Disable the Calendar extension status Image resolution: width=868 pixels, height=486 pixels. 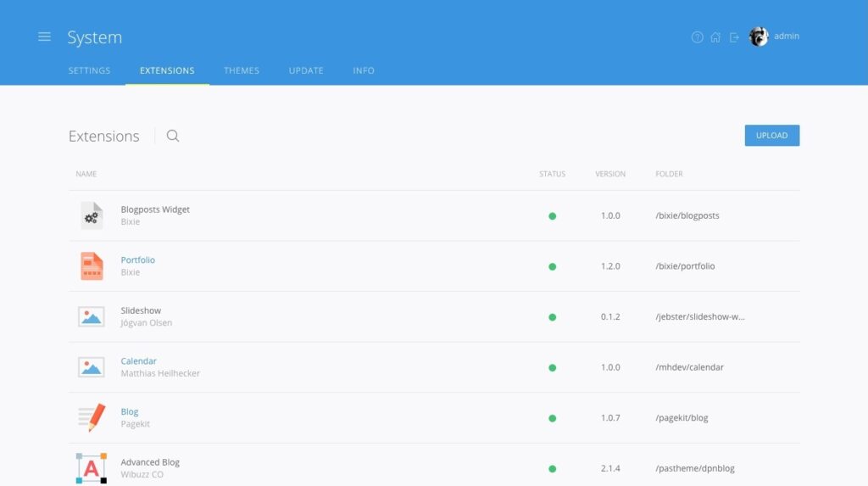(x=552, y=368)
